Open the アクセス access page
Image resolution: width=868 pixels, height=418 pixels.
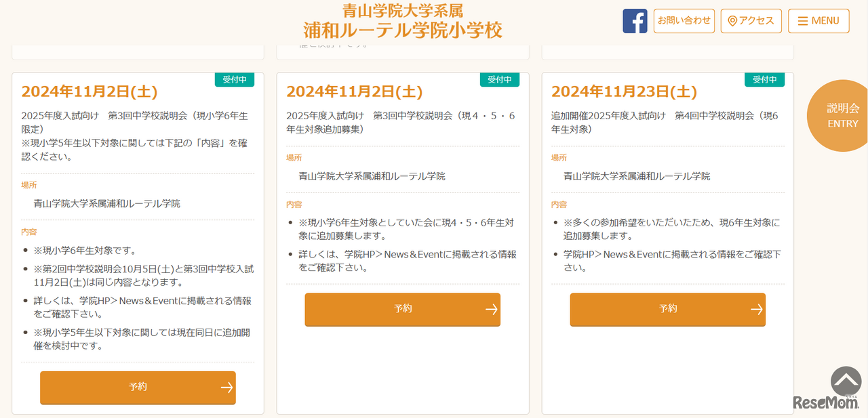(x=751, y=21)
